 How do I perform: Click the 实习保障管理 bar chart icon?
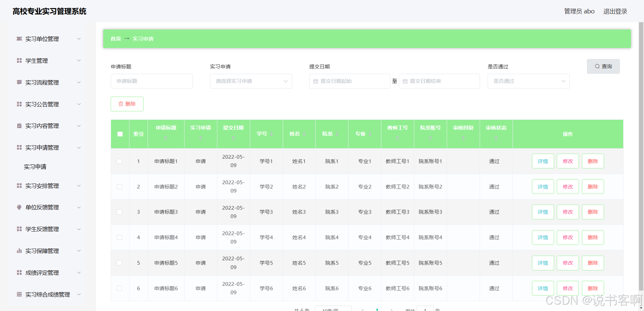click(x=19, y=251)
